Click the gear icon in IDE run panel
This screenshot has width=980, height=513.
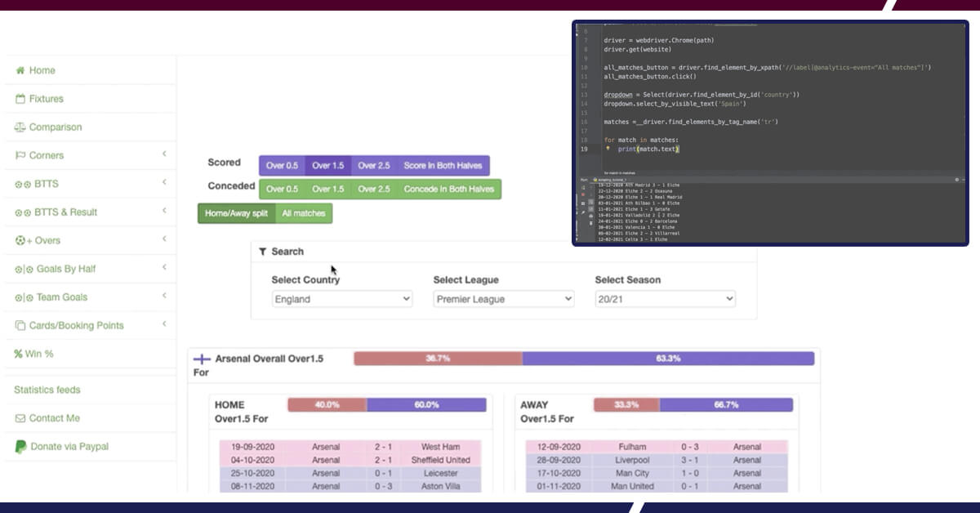point(956,179)
